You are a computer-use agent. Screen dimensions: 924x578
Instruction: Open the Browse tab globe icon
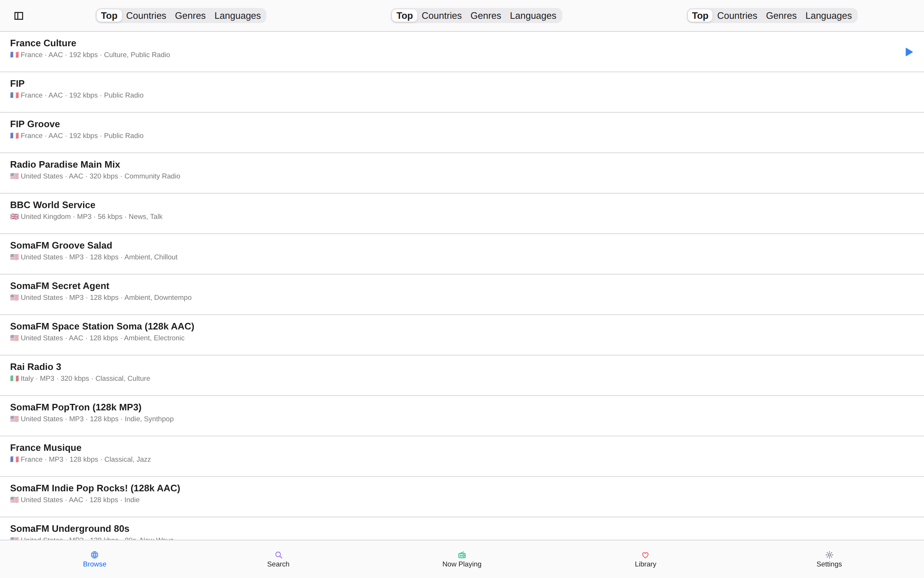[95, 555]
